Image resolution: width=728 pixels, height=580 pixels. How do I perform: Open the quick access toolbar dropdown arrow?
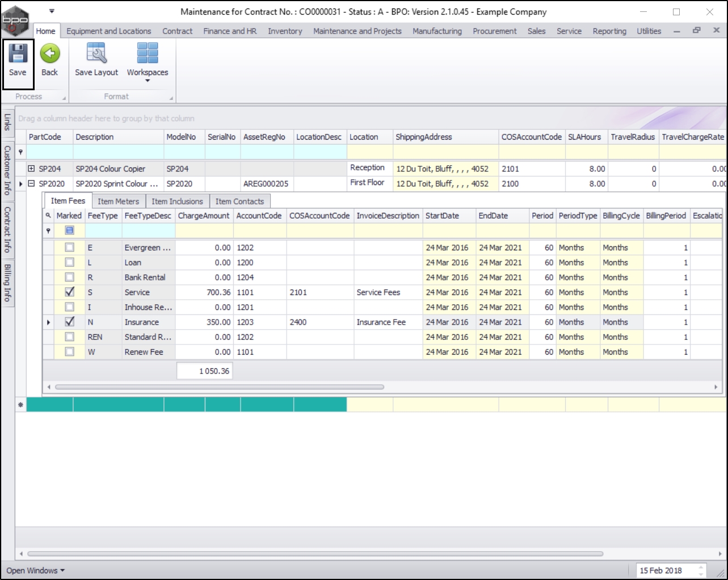(x=52, y=11)
